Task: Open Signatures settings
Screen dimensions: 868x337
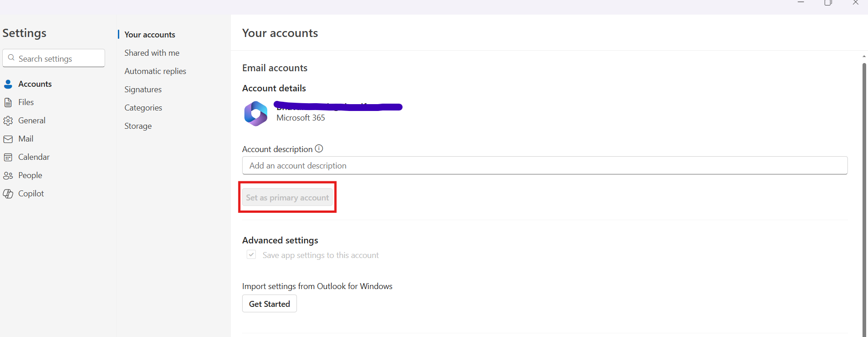Action: [143, 90]
